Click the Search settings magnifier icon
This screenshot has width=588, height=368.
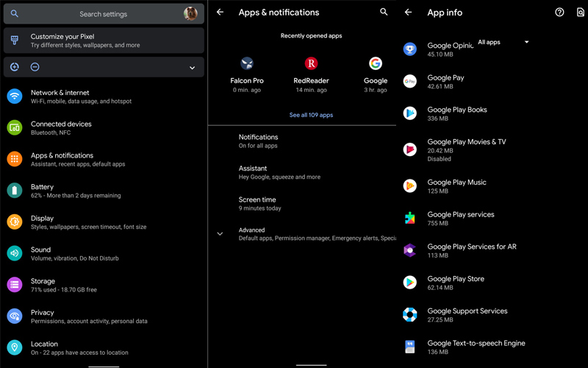pyautogui.click(x=15, y=14)
